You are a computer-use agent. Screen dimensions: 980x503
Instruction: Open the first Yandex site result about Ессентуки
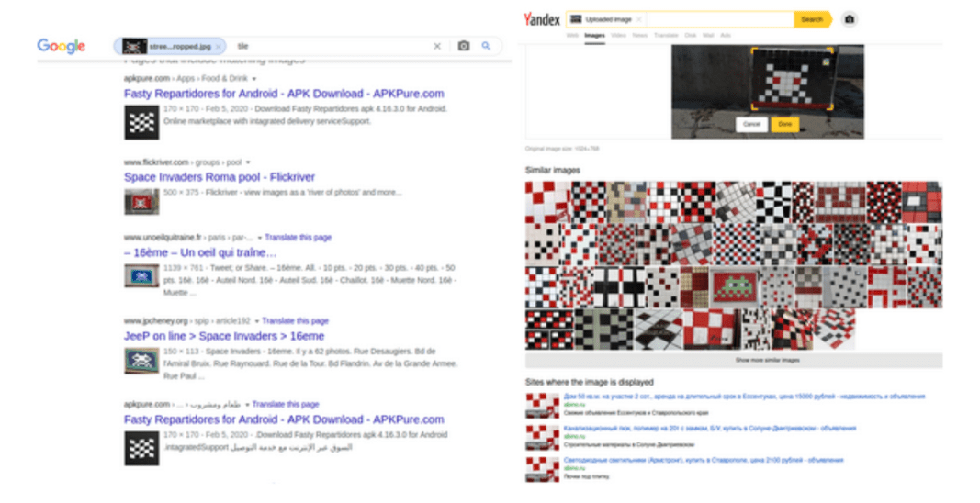(x=744, y=397)
